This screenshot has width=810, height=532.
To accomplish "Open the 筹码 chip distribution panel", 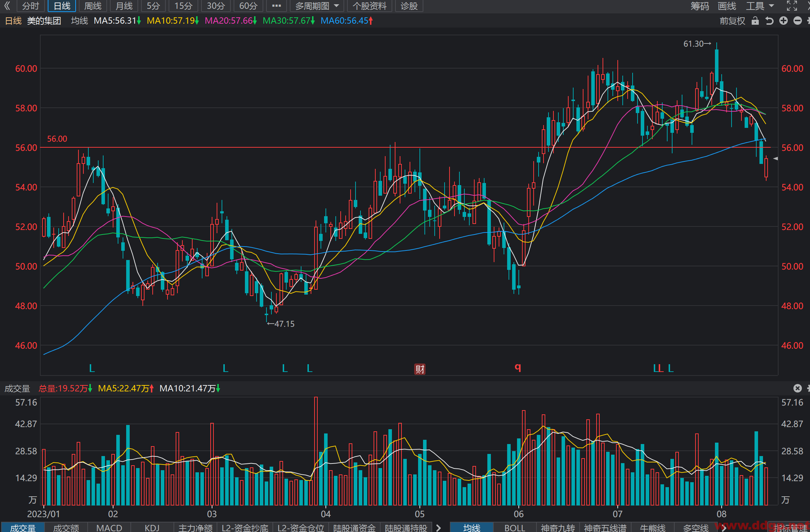I will click(700, 6).
